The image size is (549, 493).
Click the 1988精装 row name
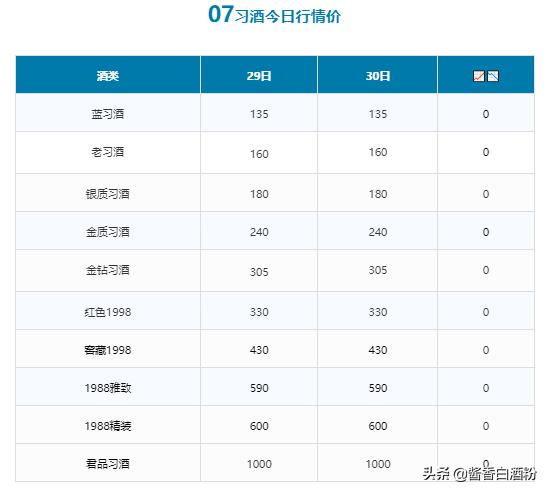point(108,426)
